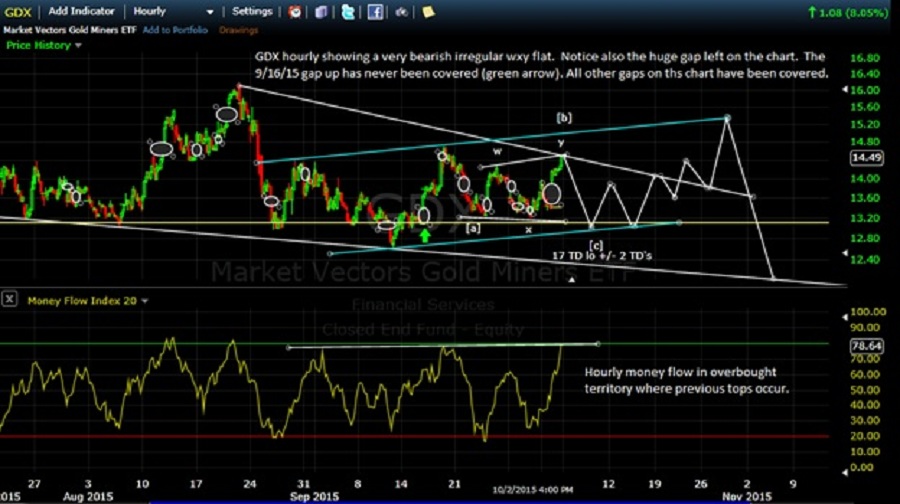This screenshot has height=504, width=900.
Task: Click the Add to Portfolio link
Action: point(175,30)
